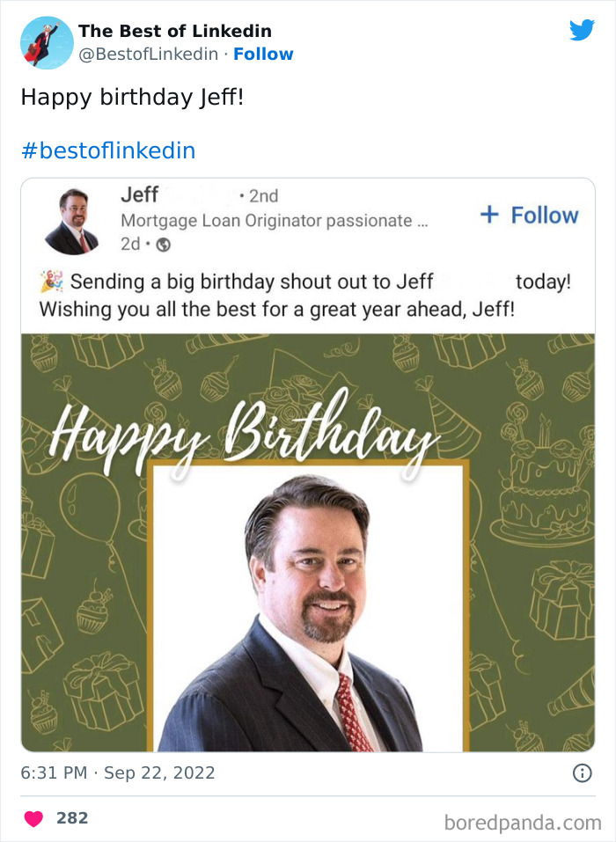Open the #bestoflinkedin hashtag
616x842 pixels.
click(107, 150)
